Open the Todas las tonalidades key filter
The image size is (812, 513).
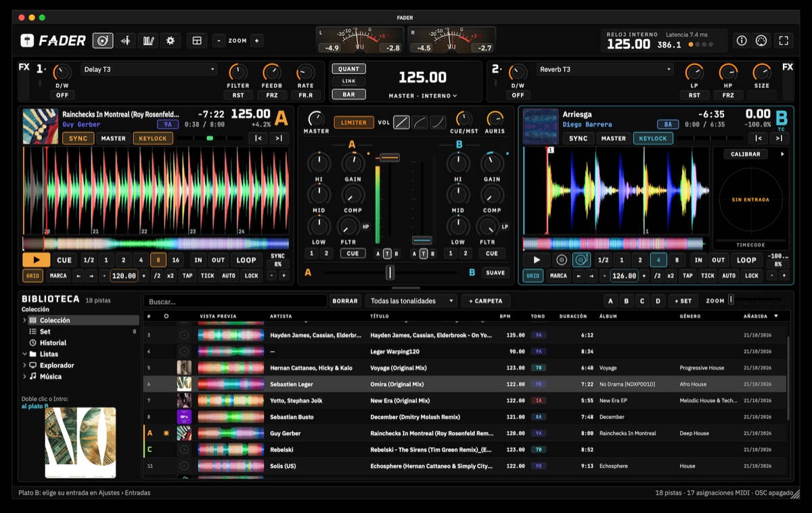(411, 301)
